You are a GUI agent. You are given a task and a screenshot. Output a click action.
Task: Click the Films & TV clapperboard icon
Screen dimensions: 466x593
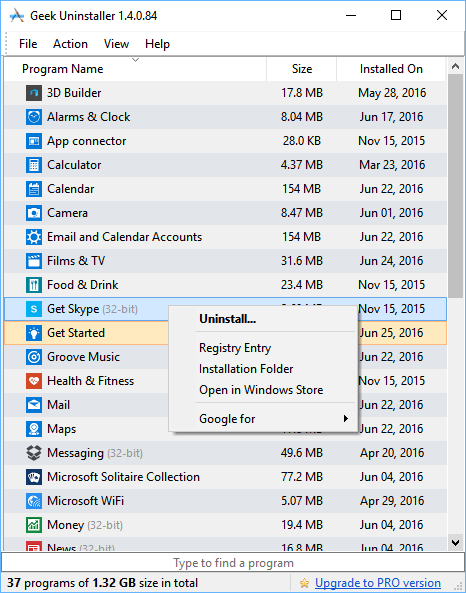(34, 261)
